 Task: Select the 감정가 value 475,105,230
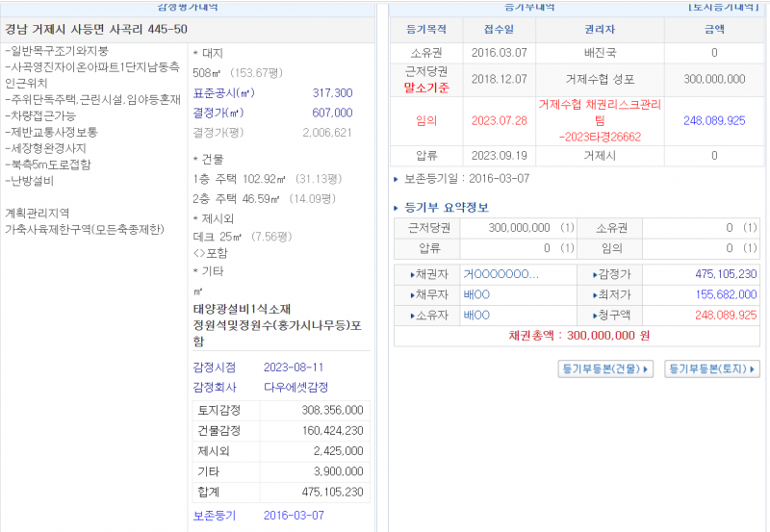click(x=726, y=274)
